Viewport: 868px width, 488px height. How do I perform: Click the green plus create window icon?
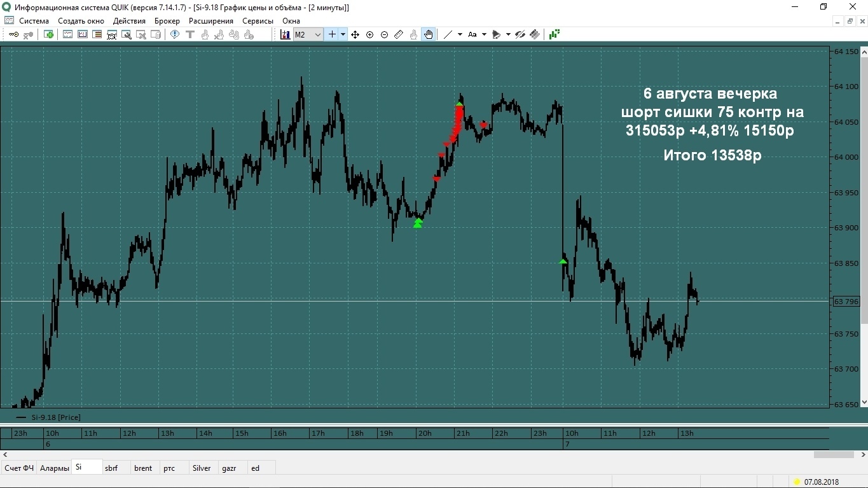49,34
